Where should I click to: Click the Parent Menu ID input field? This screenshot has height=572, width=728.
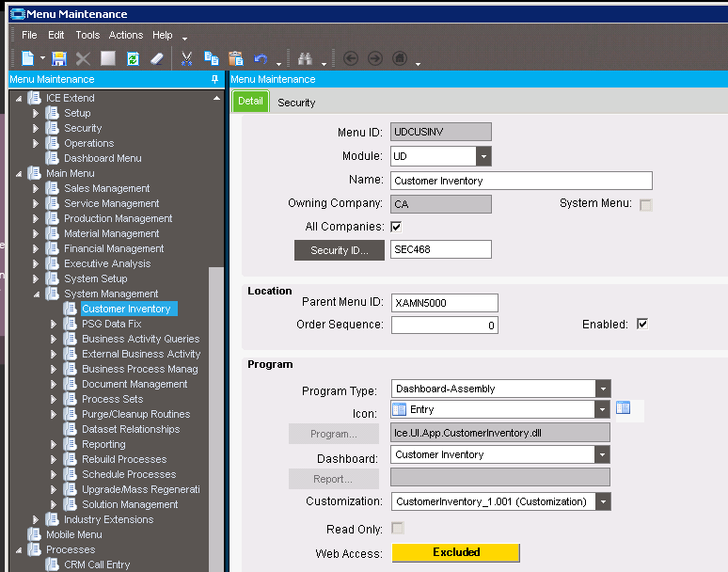click(444, 303)
